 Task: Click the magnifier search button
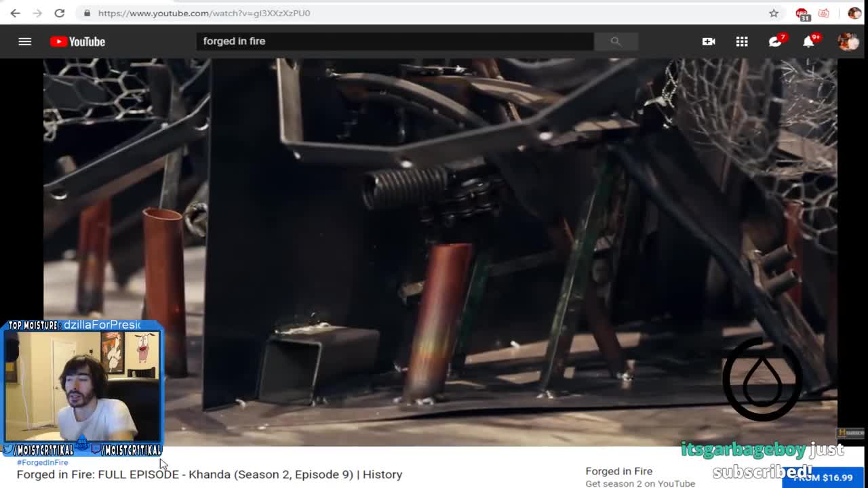tap(616, 41)
